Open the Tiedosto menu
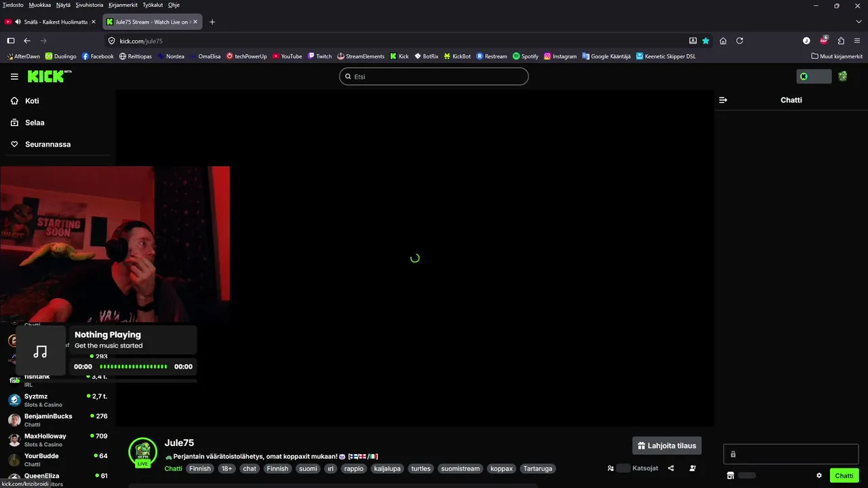 pyautogui.click(x=13, y=5)
